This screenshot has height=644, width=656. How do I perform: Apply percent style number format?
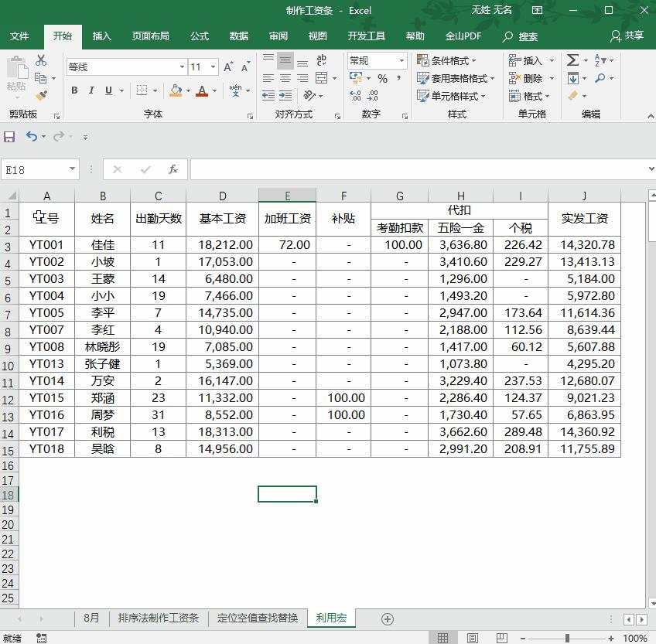pos(383,78)
